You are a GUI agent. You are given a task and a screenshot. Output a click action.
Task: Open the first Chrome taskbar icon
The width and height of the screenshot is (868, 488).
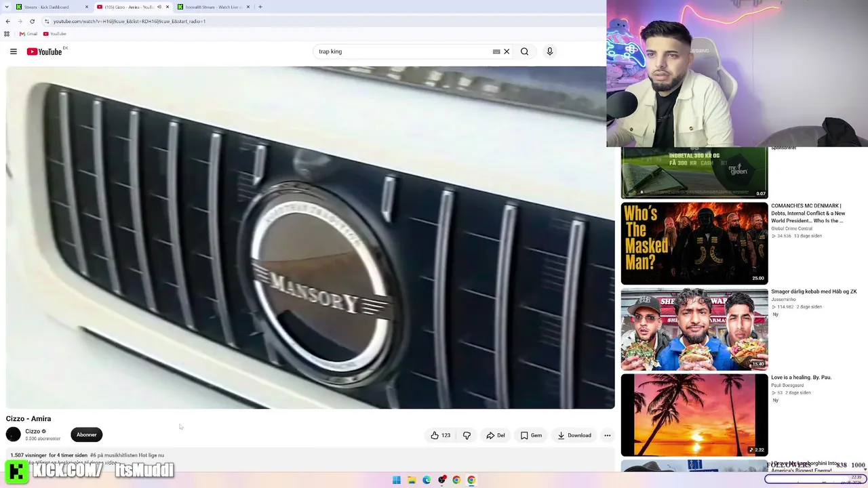(x=456, y=480)
